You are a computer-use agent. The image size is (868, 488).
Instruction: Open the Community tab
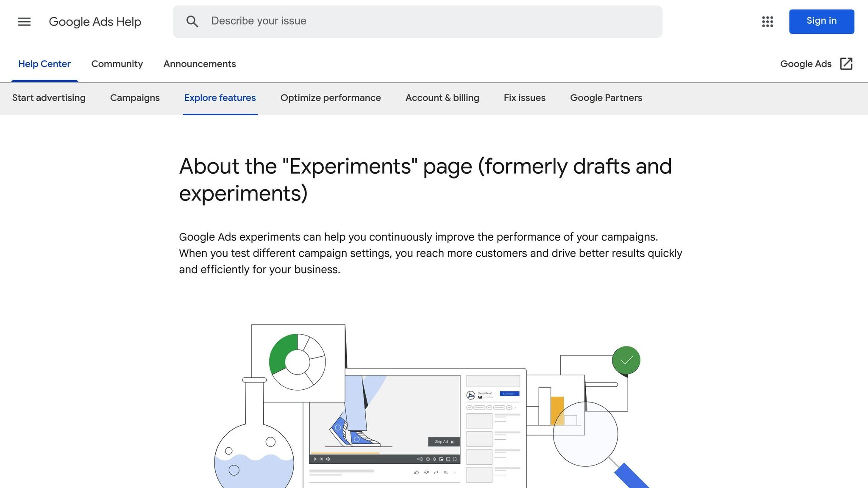click(x=117, y=64)
